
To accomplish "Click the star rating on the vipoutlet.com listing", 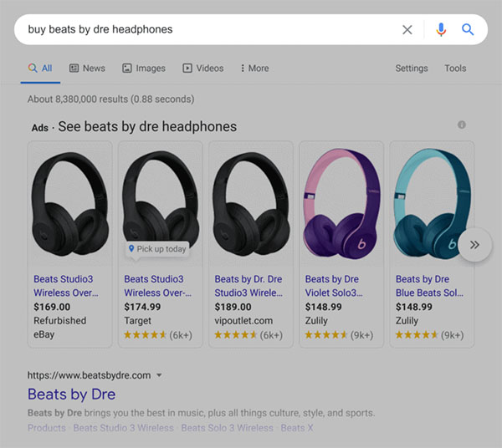I will coord(236,335).
